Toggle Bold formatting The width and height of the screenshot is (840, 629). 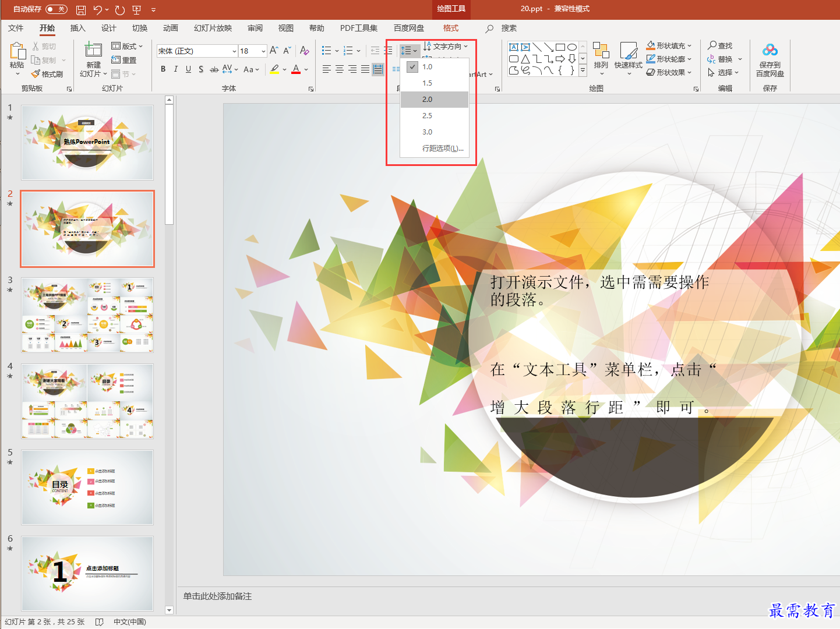click(163, 69)
